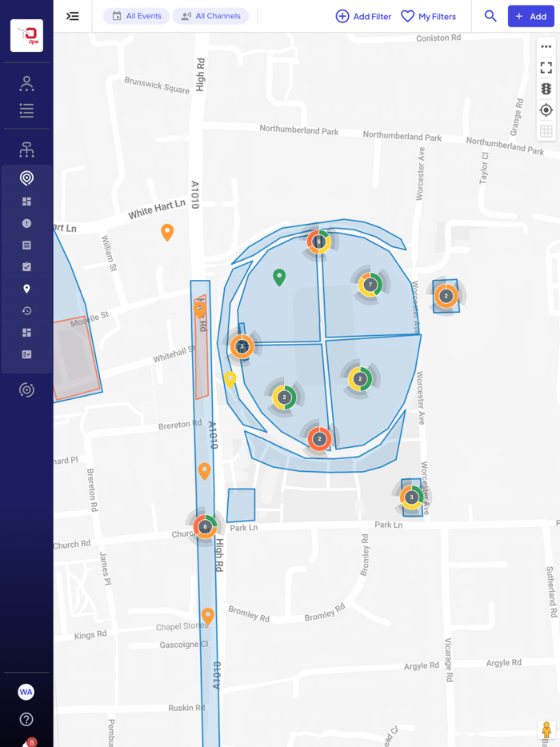Open yellow-green cluster 2 southeast quadrant
The height and width of the screenshot is (747, 560).
tap(360, 379)
